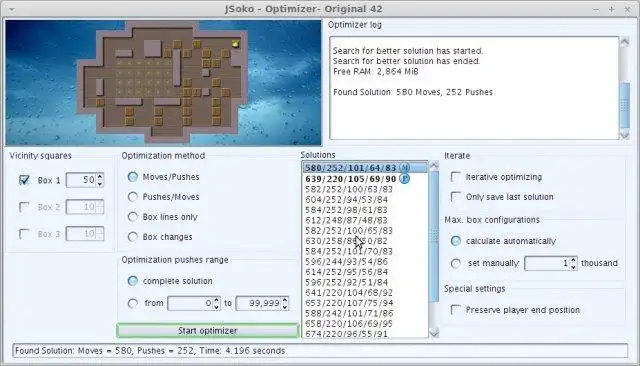
Task: Select complete solution pushes range
Action: click(x=133, y=281)
